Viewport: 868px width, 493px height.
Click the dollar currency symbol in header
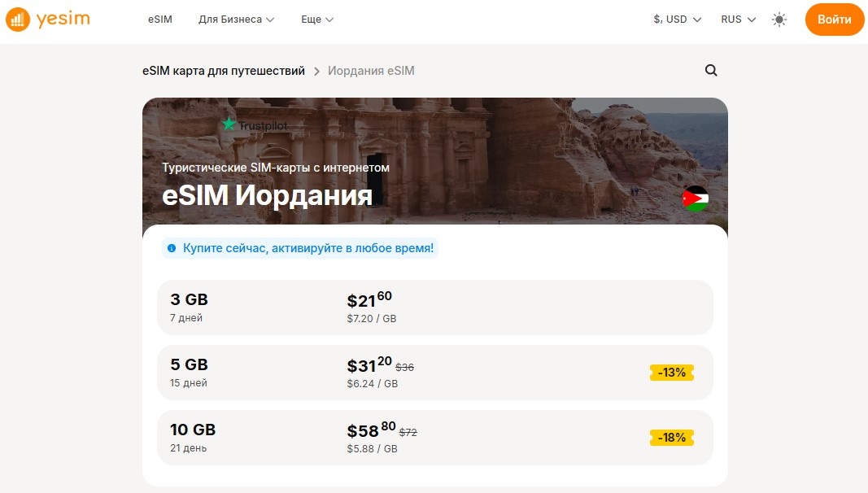(656, 18)
